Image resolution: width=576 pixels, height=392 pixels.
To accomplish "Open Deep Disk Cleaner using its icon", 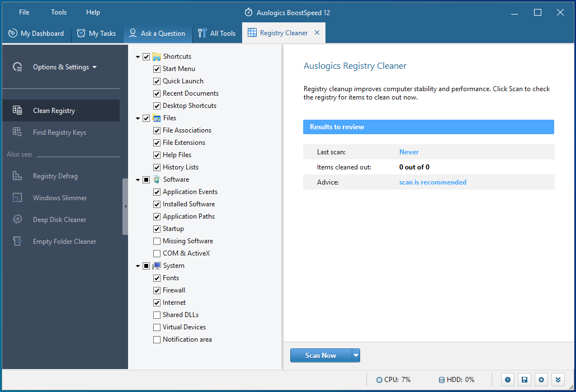I will point(16,219).
